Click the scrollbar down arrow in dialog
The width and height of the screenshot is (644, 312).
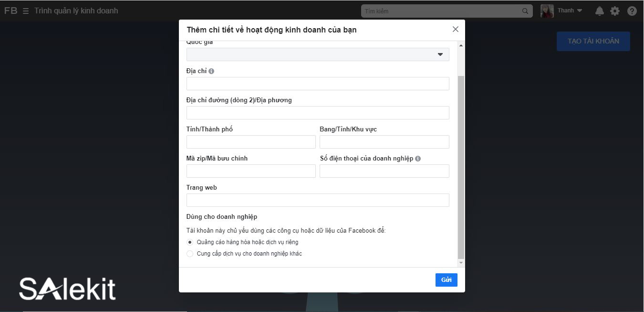point(461,263)
